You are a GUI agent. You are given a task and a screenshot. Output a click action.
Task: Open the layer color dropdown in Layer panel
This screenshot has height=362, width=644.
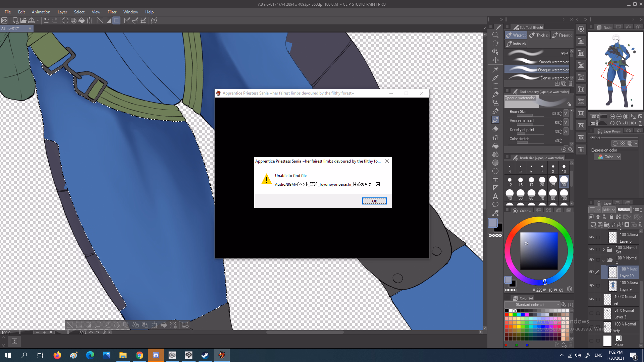(x=595, y=210)
